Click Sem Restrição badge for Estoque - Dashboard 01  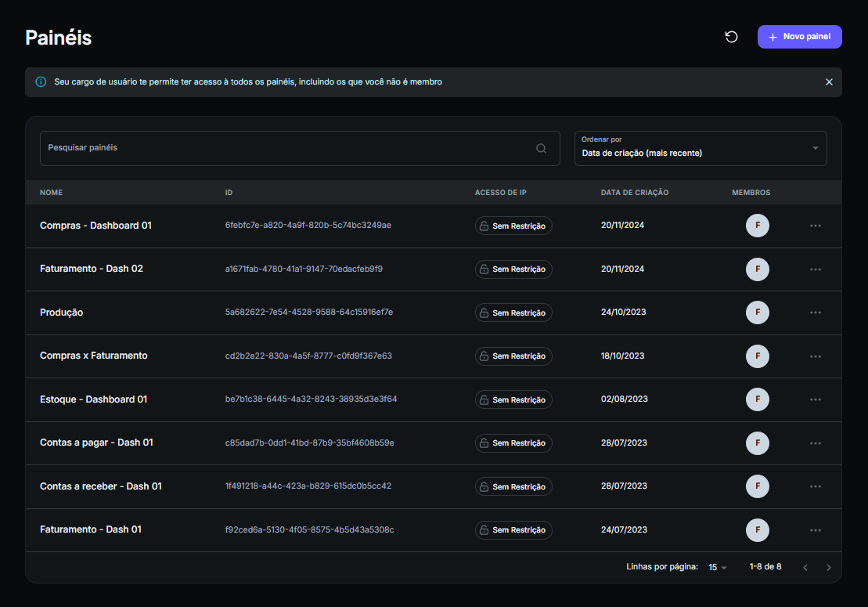pos(513,399)
